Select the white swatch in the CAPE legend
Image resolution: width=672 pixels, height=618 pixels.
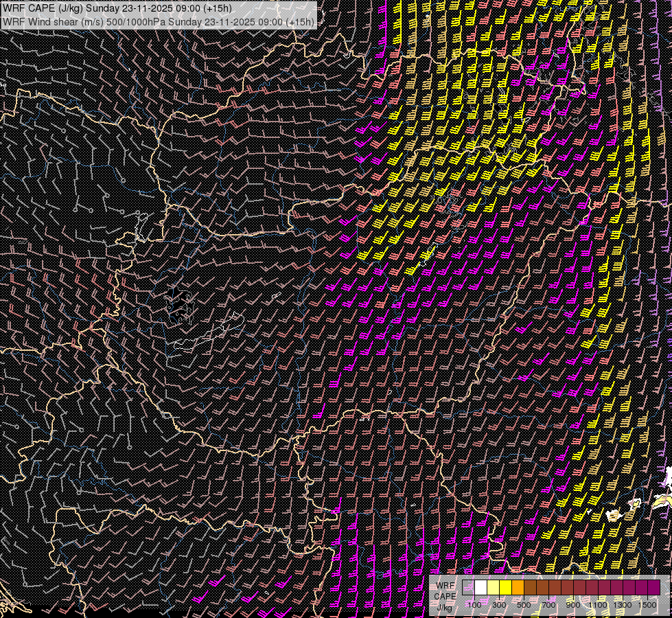coord(480,587)
